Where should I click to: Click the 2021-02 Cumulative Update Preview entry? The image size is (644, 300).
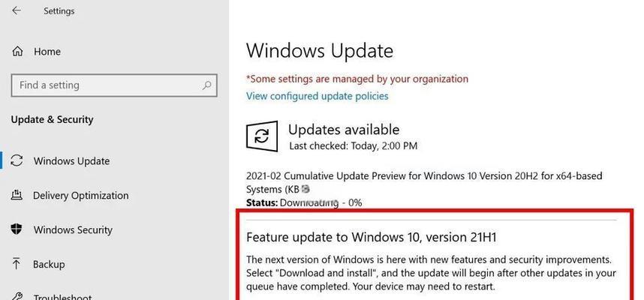424,183
